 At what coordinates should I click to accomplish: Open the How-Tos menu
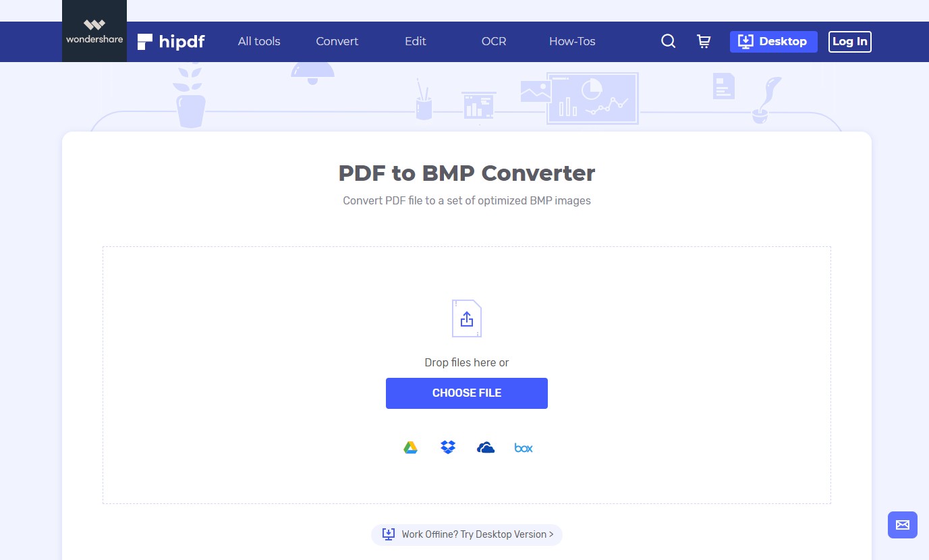pos(572,42)
